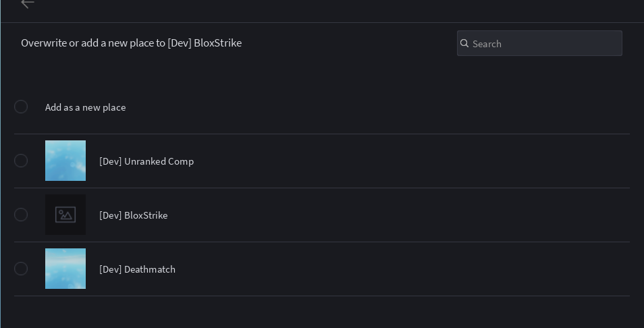Go back using the left arrow icon

pyautogui.click(x=28, y=3)
